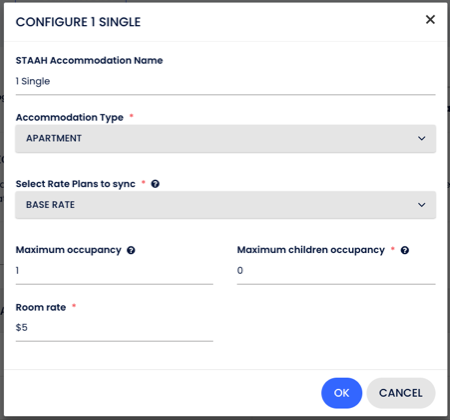Select the Room rate $5 field

tap(114, 328)
